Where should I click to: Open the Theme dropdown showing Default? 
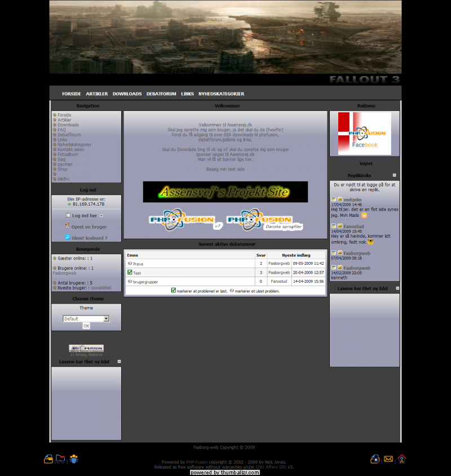point(86,319)
